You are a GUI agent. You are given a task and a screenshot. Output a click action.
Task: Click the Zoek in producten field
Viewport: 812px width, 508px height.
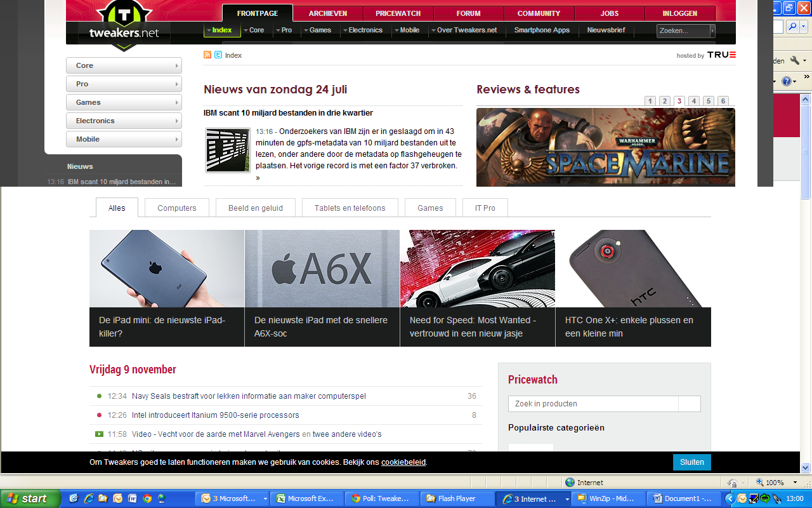[593, 404]
